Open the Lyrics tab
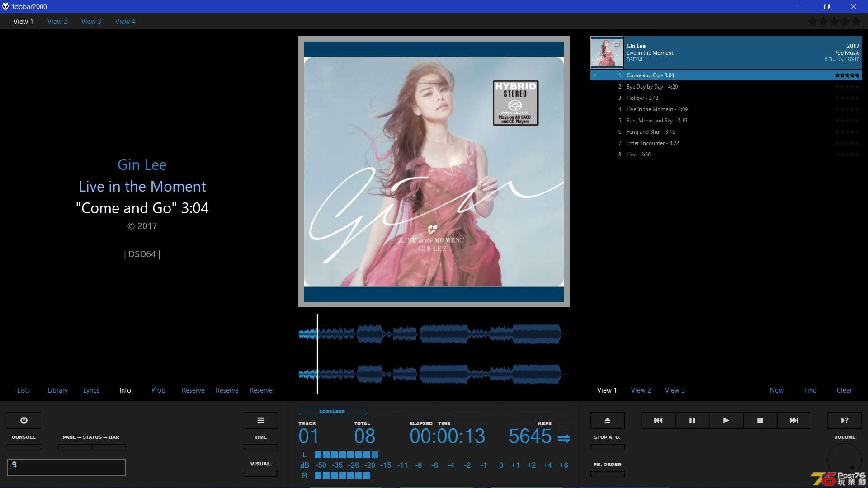868x488 pixels. click(91, 390)
